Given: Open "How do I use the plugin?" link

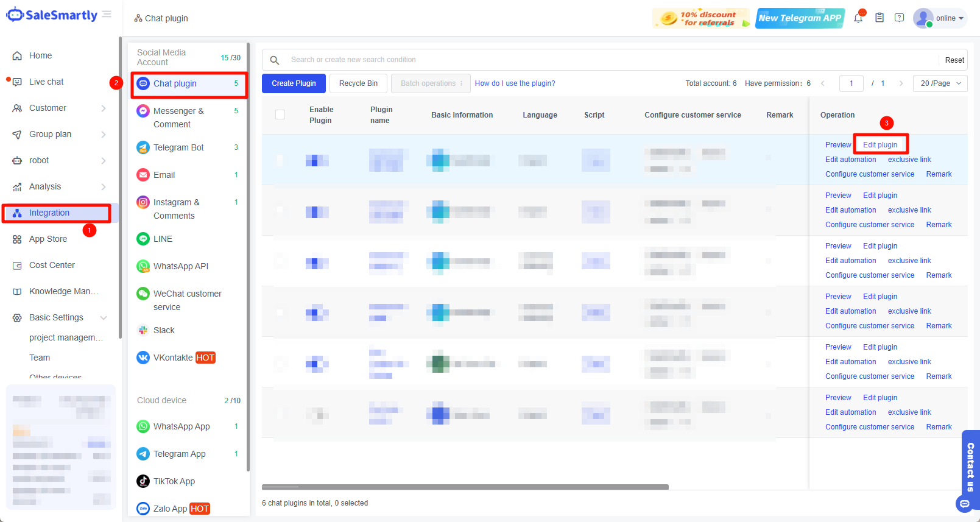Looking at the screenshot, I should [515, 83].
